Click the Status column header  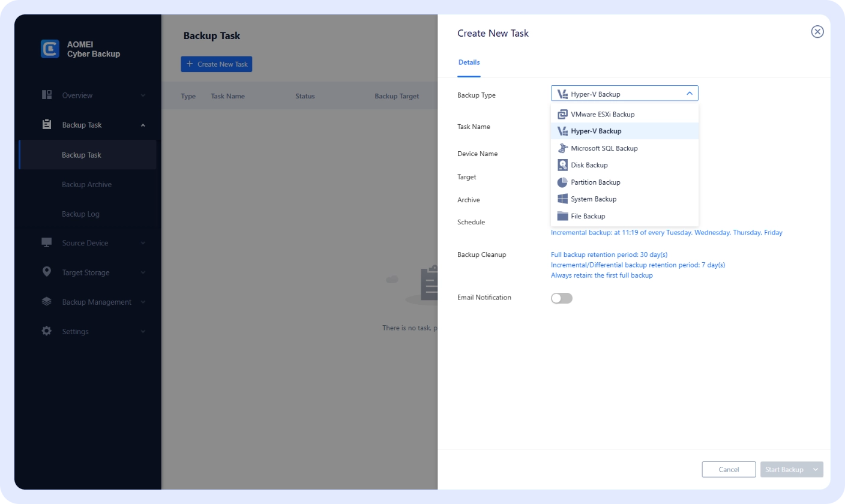[x=305, y=96]
